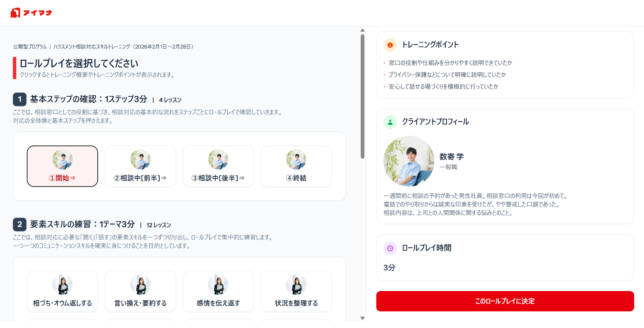The width and height of the screenshot is (644, 328).
Task: Click the avatar in the ④終結 card
Action: [x=296, y=159]
